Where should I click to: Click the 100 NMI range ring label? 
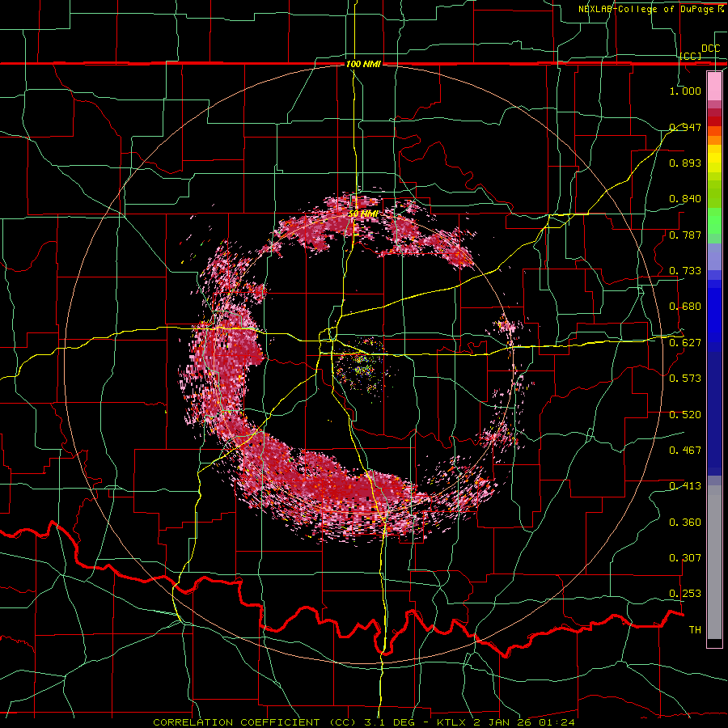[x=363, y=64]
